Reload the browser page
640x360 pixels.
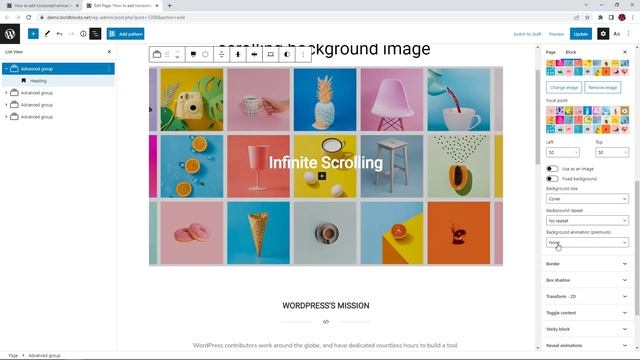click(29, 17)
